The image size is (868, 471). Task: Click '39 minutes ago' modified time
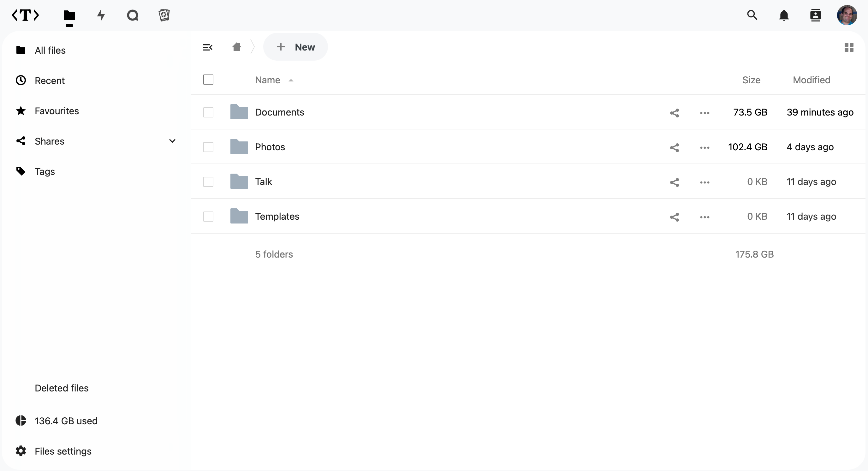coord(820,112)
